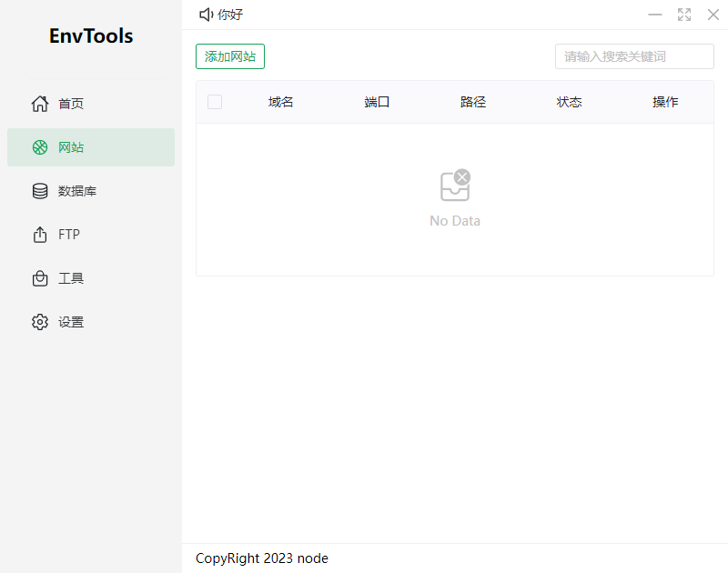Select the 首页 home icon
Viewport: 728px width, 573px height.
click(x=39, y=104)
